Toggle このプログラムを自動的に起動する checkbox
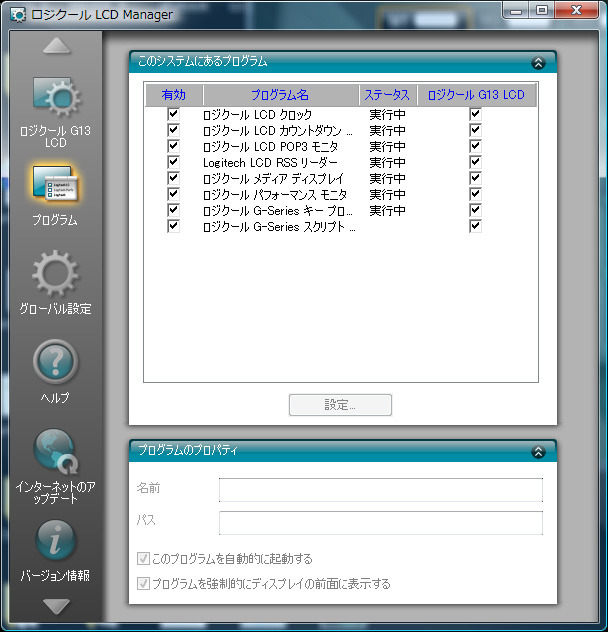608x632 pixels. tap(144, 559)
